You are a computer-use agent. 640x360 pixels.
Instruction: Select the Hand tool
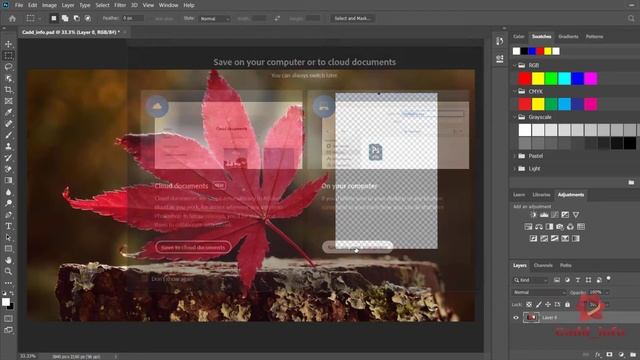8,260
